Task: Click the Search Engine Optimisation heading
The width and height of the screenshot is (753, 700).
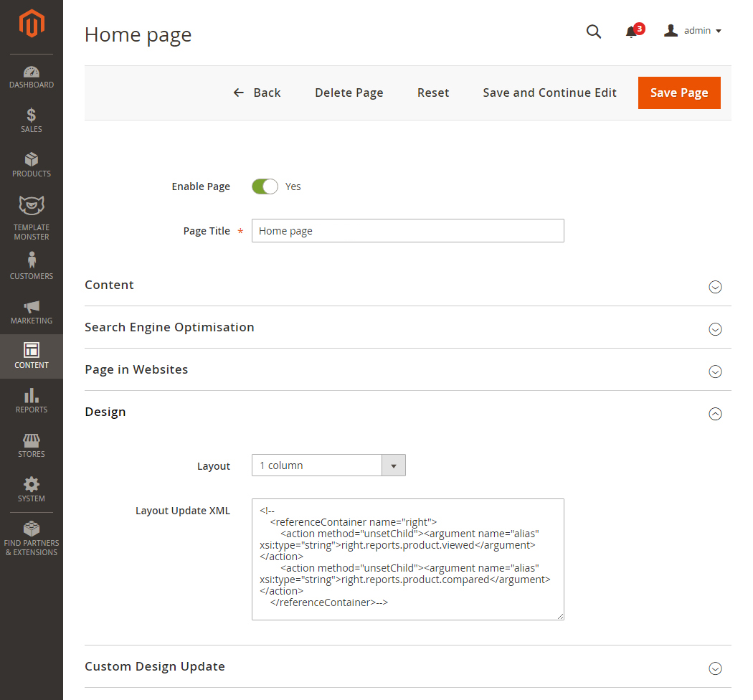Action: tap(169, 327)
